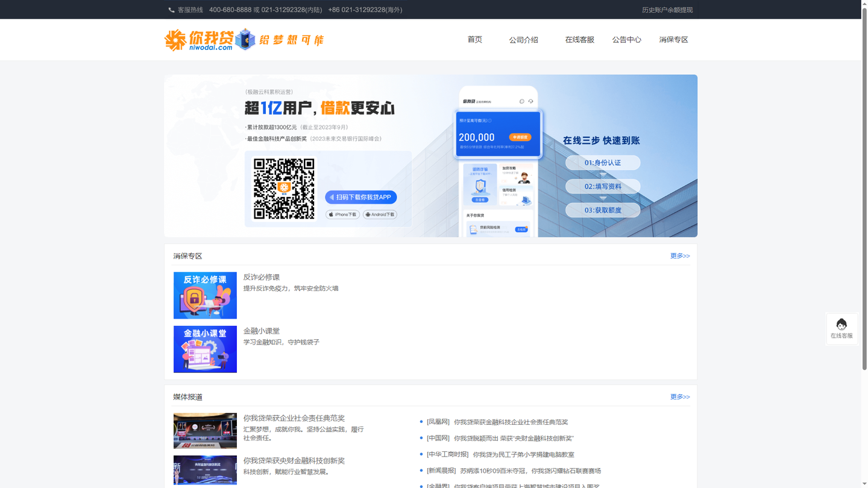
Task: Click the Android download button
Action: 380,214
